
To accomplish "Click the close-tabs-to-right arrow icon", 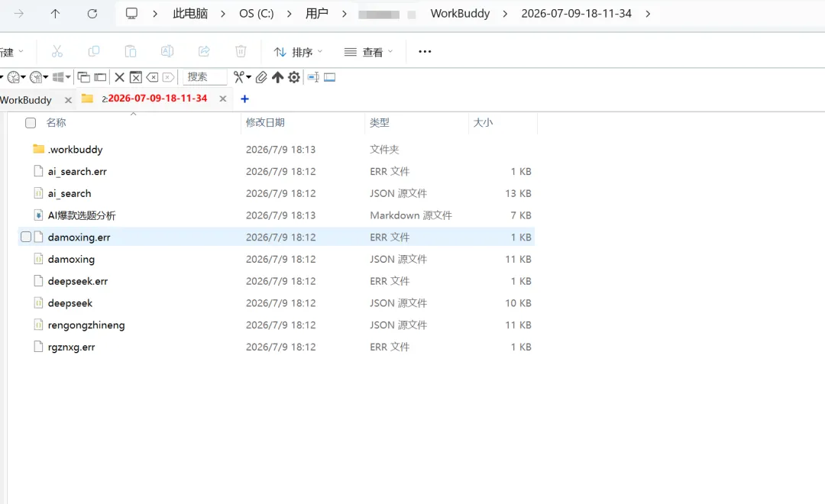I will pos(168,77).
